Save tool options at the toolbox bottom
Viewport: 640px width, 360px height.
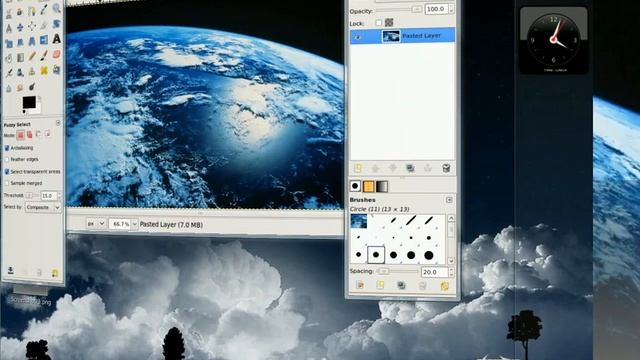click(x=11, y=270)
